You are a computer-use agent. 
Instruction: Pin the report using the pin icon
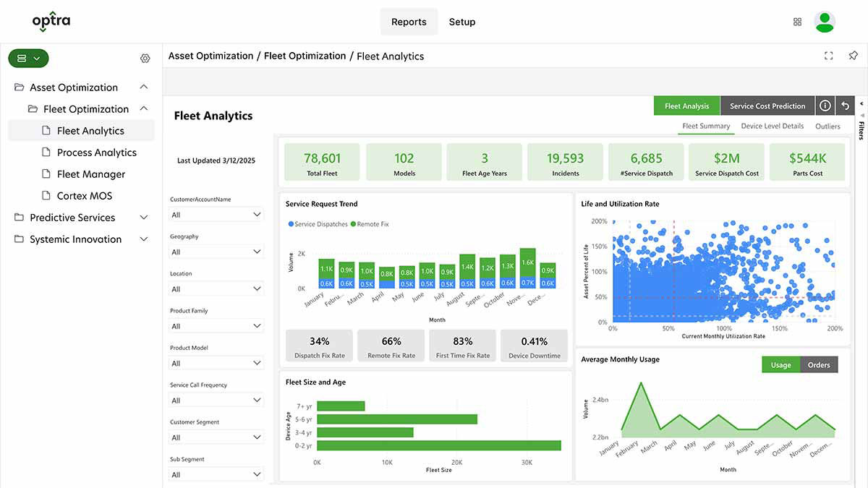(x=853, y=55)
